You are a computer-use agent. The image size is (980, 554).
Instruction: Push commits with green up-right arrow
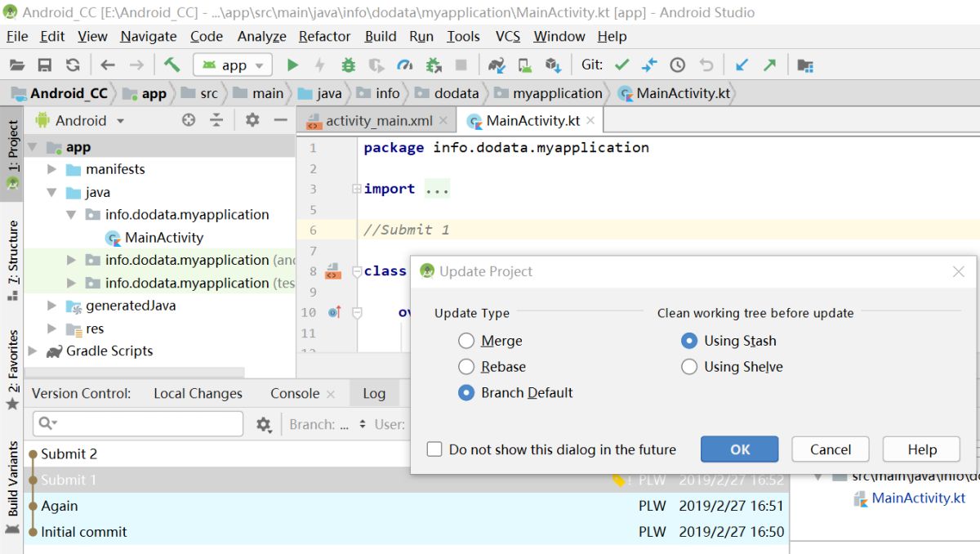click(769, 65)
